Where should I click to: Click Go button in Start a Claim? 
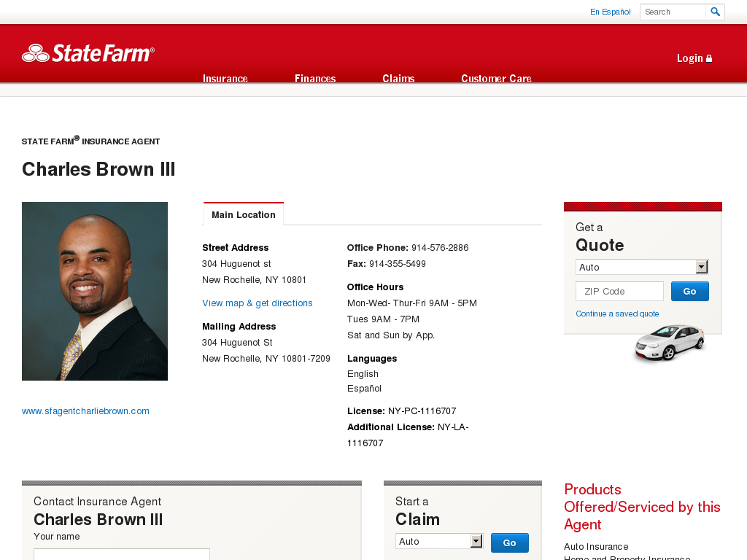[x=509, y=542]
